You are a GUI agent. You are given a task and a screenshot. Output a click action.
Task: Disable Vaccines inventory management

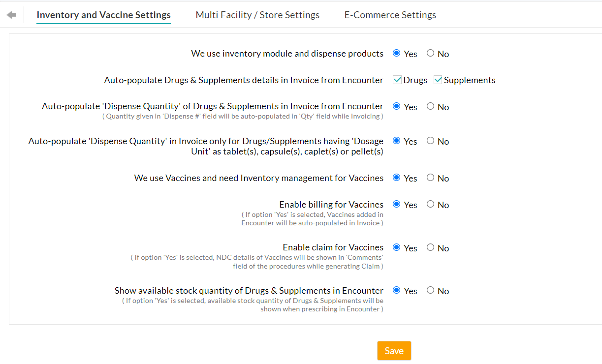(x=430, y=178)
